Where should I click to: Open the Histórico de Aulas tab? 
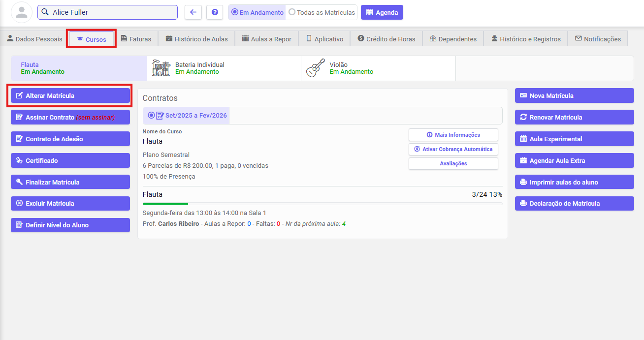pos(196,39)
